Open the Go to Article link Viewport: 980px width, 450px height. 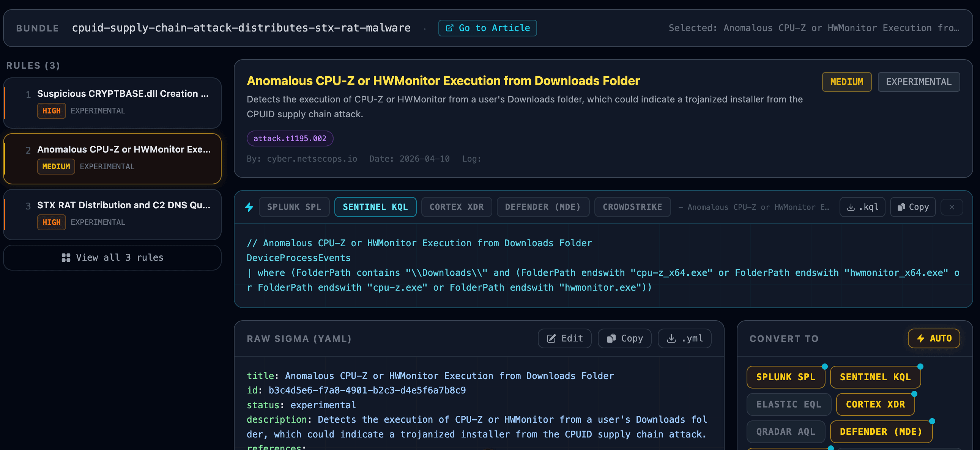pyautogui.click(x=487, y=28)
